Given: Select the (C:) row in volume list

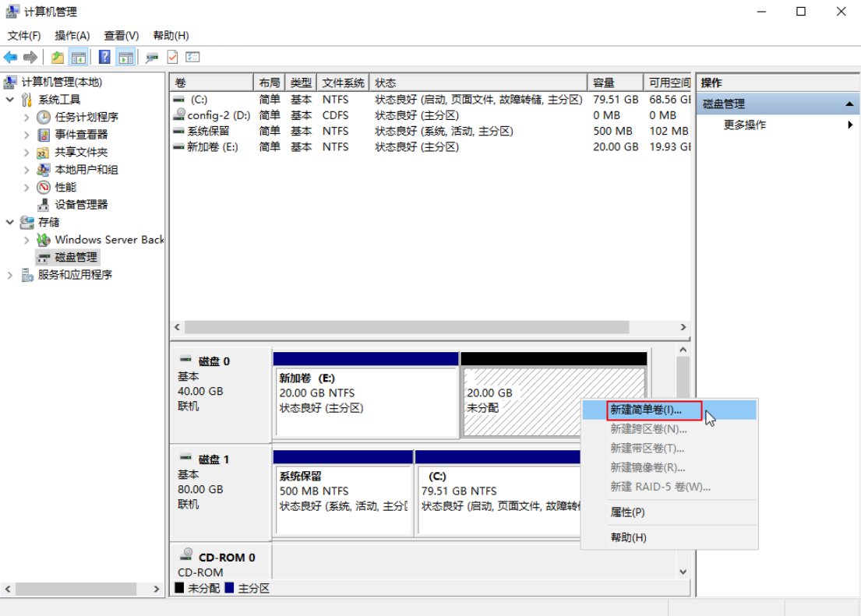Looking at the screenshot, I should point(430,100).
